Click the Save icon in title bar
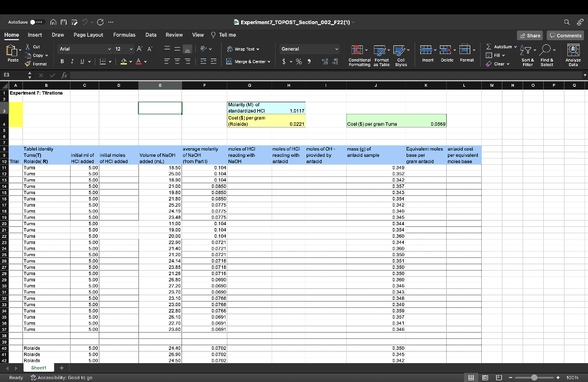 [x=63, y=23]
